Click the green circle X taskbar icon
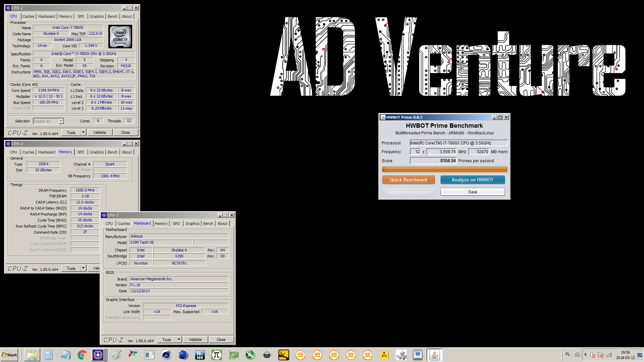 (x=250, y=355)
